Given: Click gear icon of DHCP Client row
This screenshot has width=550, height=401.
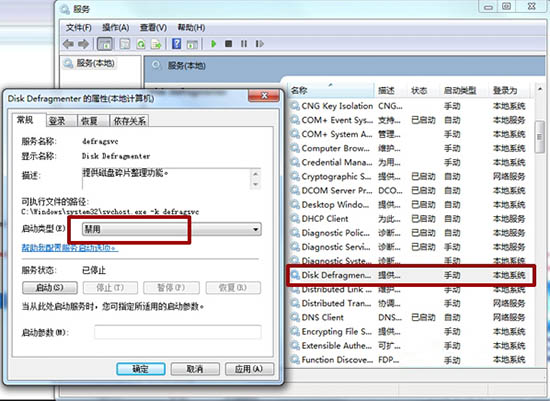Looking at the screenshot, I should click(x=295, y=219).
